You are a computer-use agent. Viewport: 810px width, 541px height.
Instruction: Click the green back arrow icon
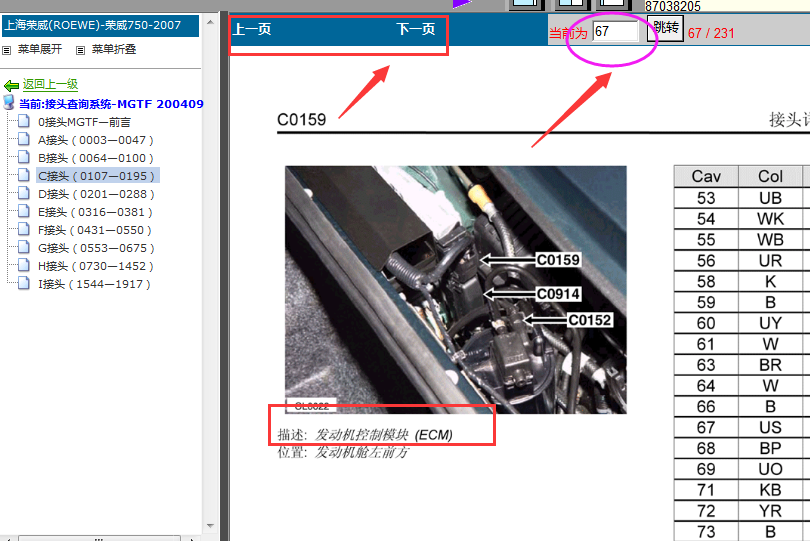(x=11, y=85)
